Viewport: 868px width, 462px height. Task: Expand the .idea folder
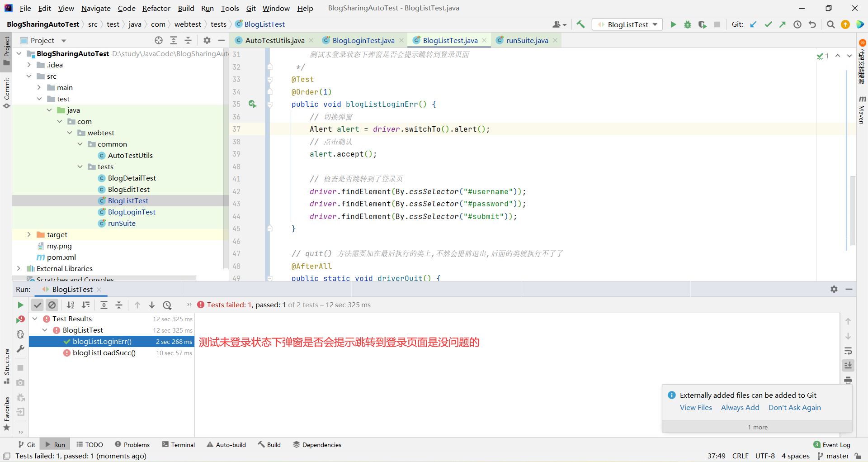click(29, 65)
